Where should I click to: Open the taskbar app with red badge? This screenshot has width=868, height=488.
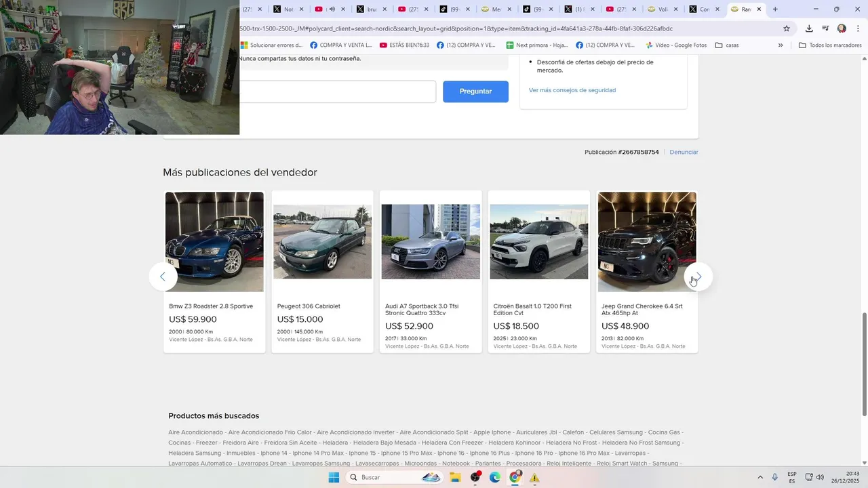(x=475, y=477)
